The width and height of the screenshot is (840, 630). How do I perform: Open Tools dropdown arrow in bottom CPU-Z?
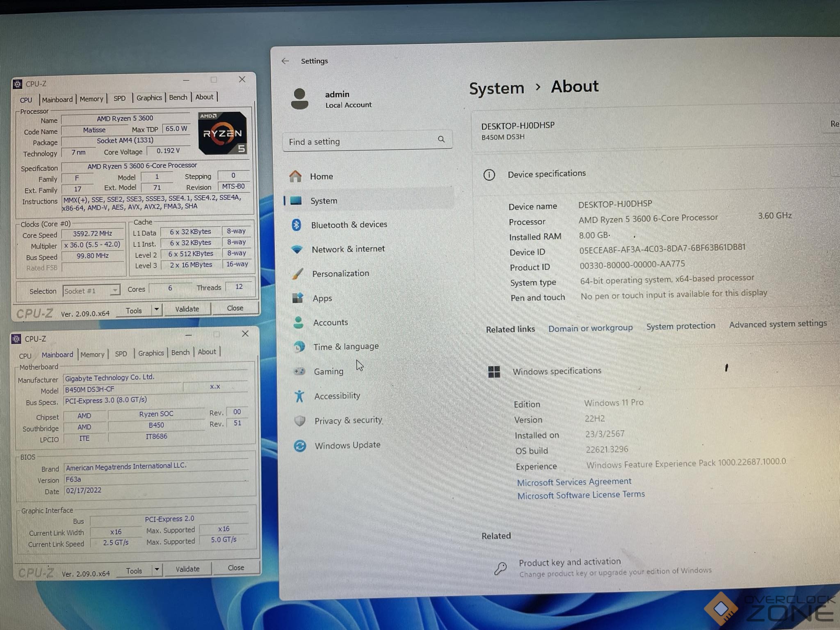point(157,570)
